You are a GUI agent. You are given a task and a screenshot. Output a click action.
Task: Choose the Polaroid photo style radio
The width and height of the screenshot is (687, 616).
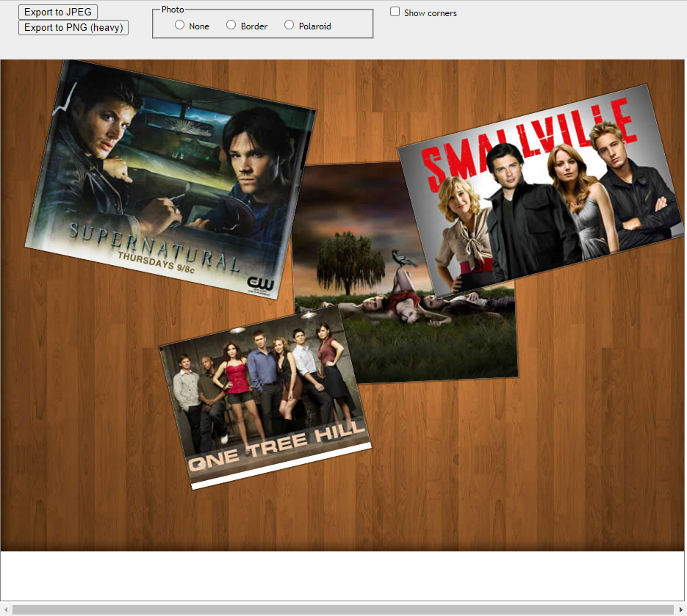click(289, 24)
